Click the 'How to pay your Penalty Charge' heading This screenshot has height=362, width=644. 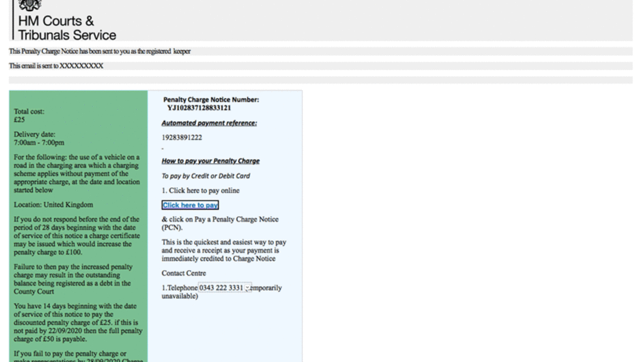[x=210, y=161]
